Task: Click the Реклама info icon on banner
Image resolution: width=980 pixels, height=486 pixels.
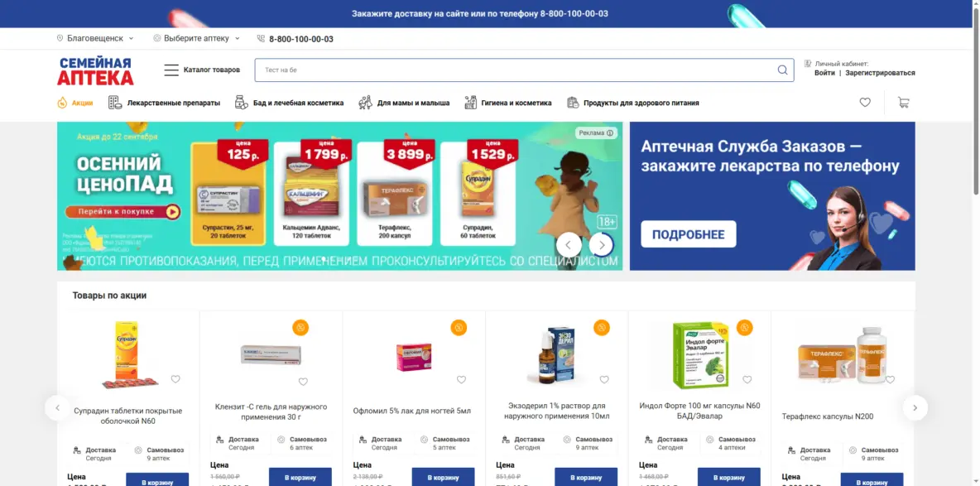Action: click(610, 132)
